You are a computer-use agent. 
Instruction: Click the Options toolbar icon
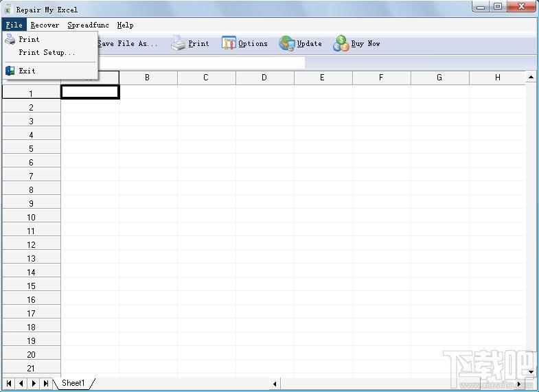coord(229,43)
